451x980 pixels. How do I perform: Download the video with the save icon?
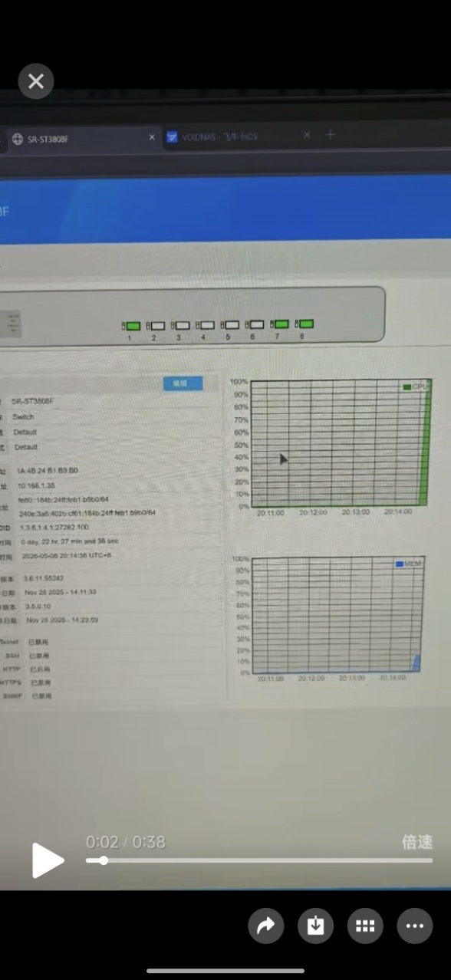pyautogui.click(x=315, y=926)
